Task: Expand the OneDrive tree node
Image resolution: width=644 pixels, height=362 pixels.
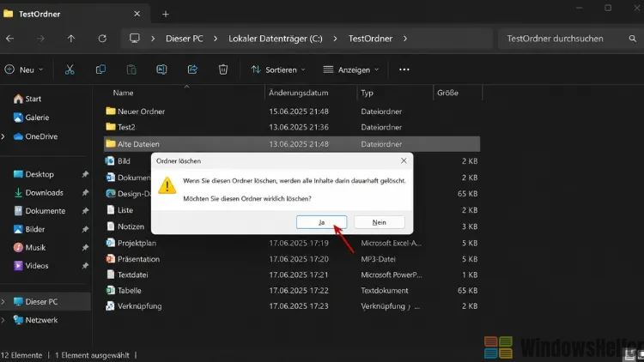Action: [x=3, y=136]
